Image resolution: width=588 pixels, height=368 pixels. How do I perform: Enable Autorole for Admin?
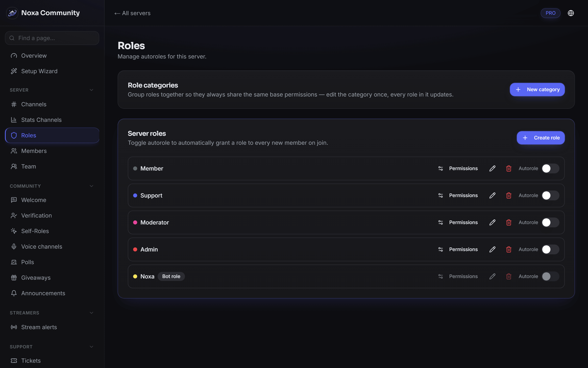point(550,249)
